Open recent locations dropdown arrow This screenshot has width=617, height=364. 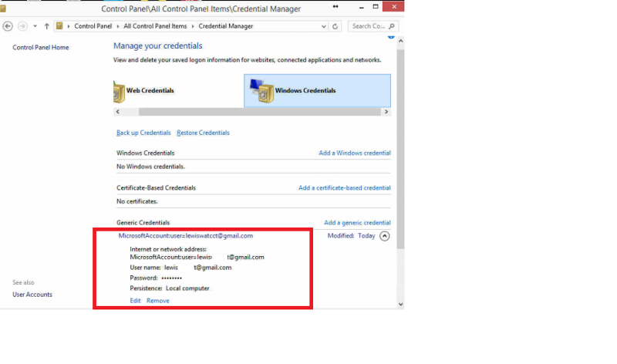[35, 26]
